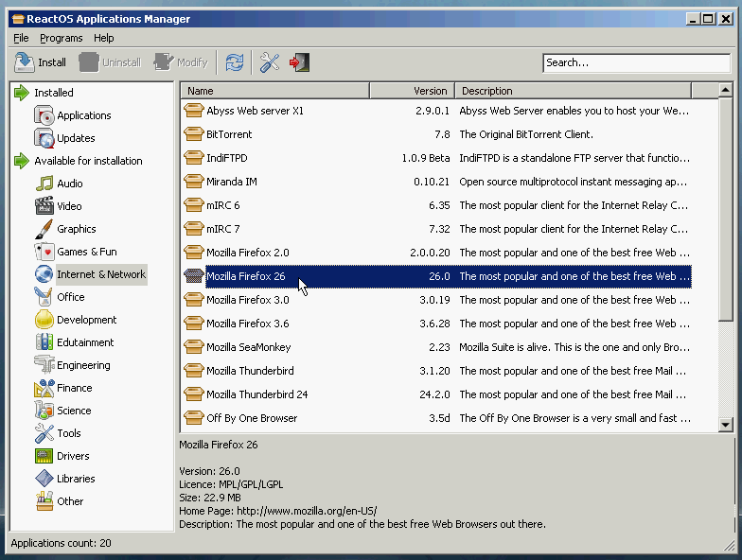Maximize the Applications Manager window
The height and width of the screenshot is (560, 742).
pos(708,19)
